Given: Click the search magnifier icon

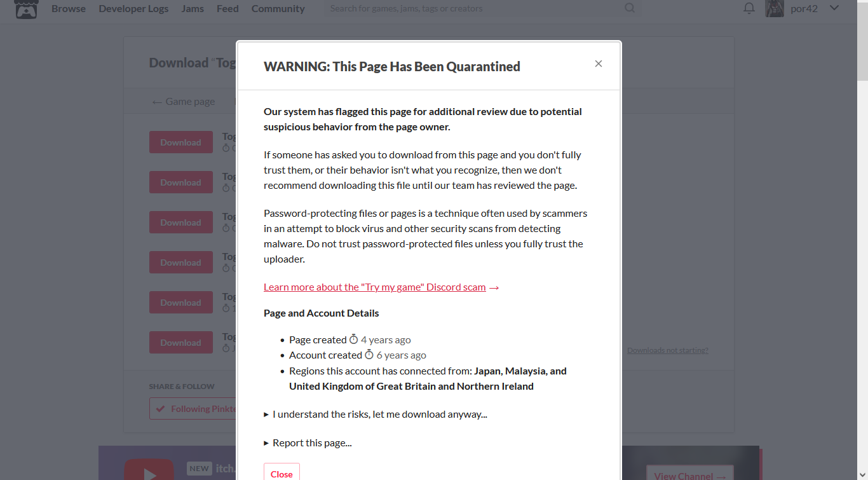Looking at the screenshot, I should [x=630, y=8].
